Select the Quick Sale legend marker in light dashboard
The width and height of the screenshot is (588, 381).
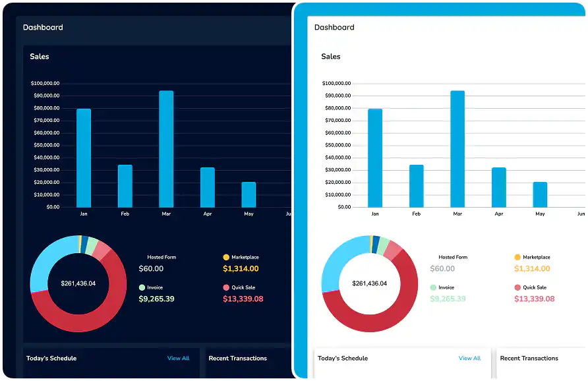(516, 287)
